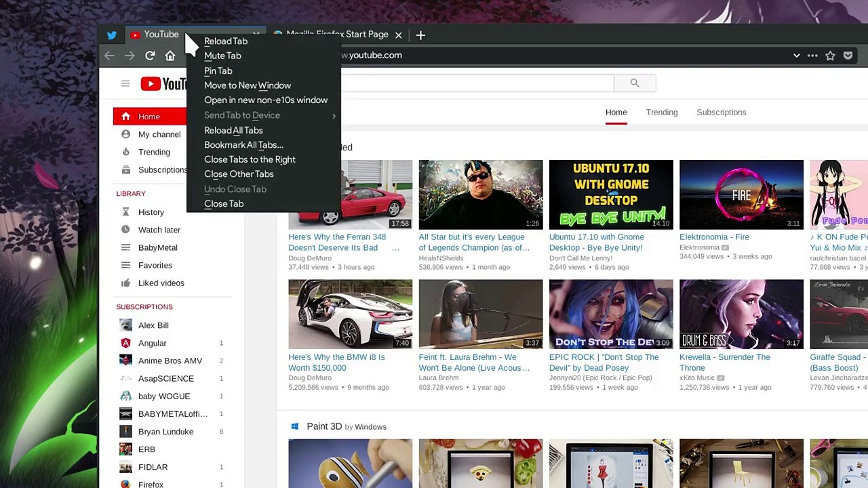Image resolution: width=868 pixels, height=488 pixels.
Task: Open the Krewella - Surrender The Throne title
Action: click(x=725, y=363)
